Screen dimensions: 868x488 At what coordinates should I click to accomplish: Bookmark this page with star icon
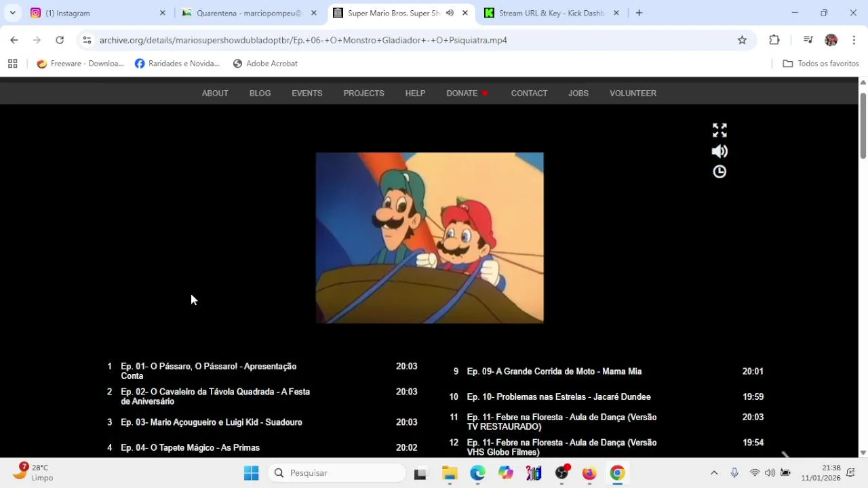(x=742, y=40)
